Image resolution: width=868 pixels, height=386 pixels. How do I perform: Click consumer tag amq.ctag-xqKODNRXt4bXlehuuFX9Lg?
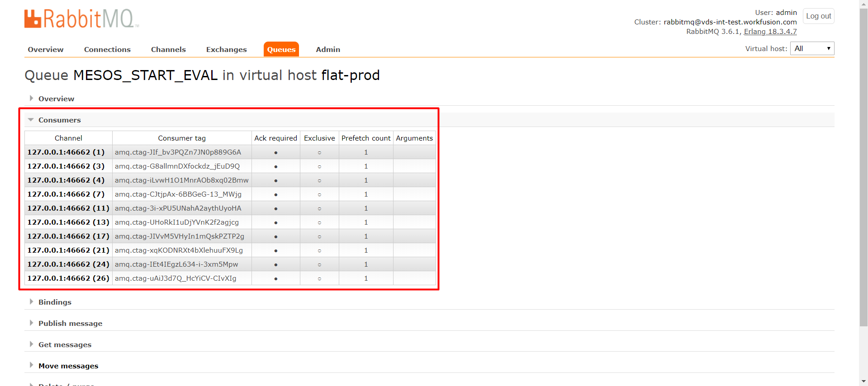(x=179, y=250)
